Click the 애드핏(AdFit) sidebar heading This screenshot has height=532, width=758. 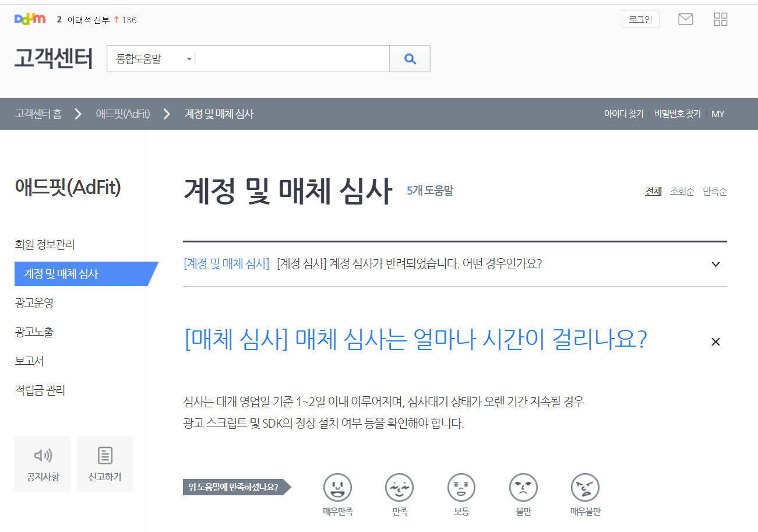[x=68, y=188]
